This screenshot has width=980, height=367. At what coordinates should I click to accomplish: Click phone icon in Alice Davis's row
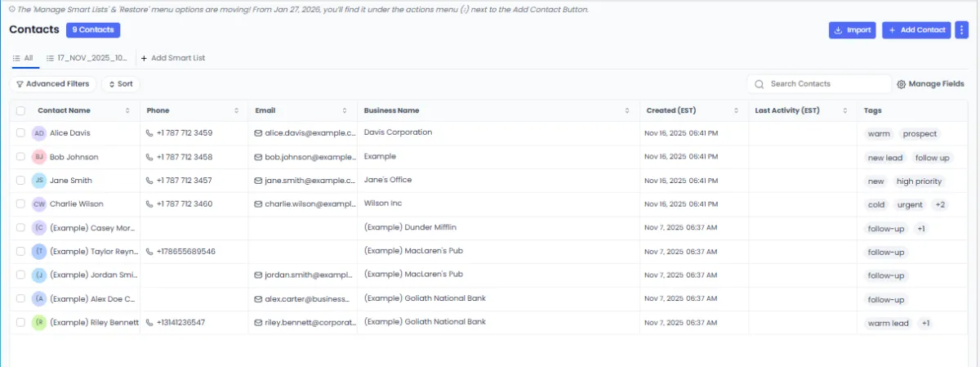coord(149,133)
